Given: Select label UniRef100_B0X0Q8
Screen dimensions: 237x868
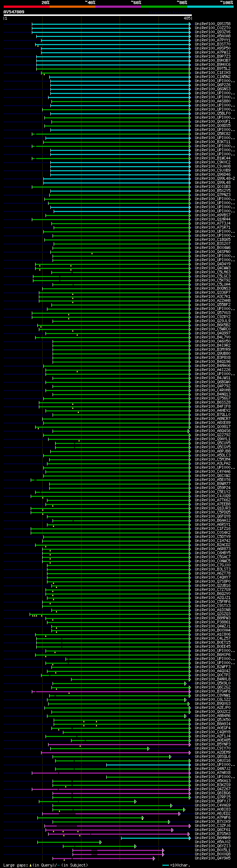Looking at the screenshot, I should [213, 854].
